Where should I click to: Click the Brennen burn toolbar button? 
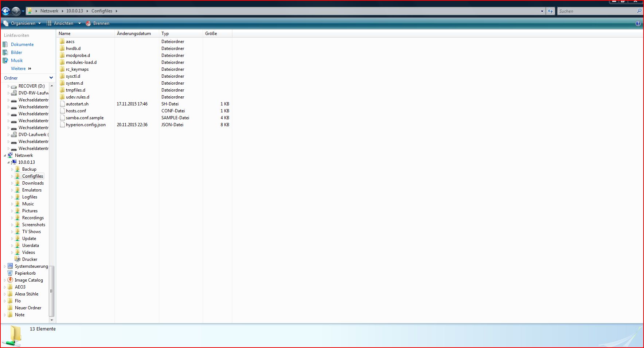pyautogui.click(x=97, y=23)
